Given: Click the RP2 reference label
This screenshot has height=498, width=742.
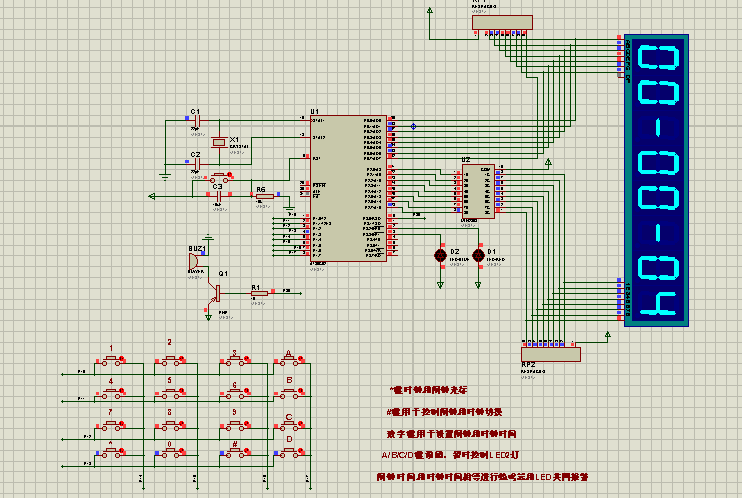Looking at the screenshot, I should (x=528, y=365).
